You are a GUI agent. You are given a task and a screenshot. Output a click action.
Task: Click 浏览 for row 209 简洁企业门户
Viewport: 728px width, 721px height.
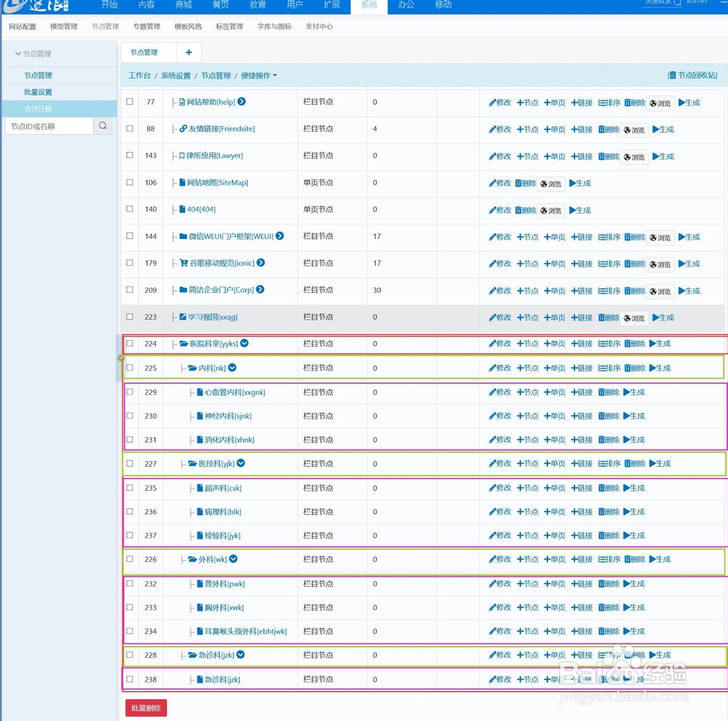click(660, 291)
